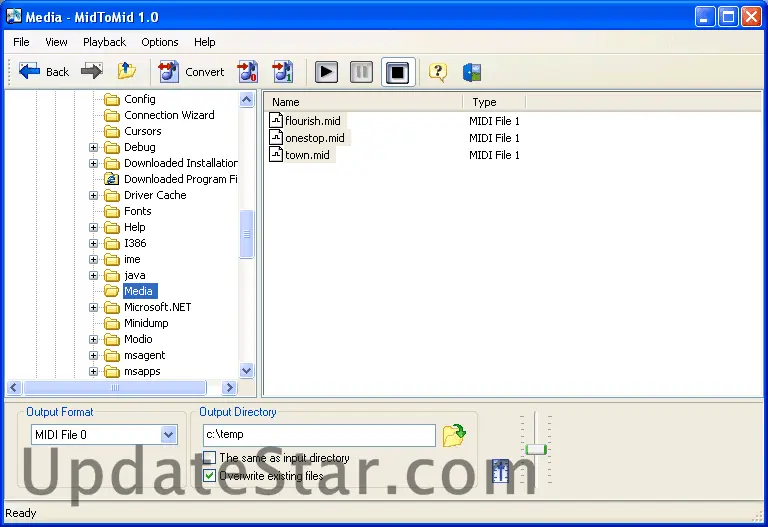The width and height of the screenshot is (768, 527).
Task: Expand the ime folder node
Action: click(x=93, y=259)
